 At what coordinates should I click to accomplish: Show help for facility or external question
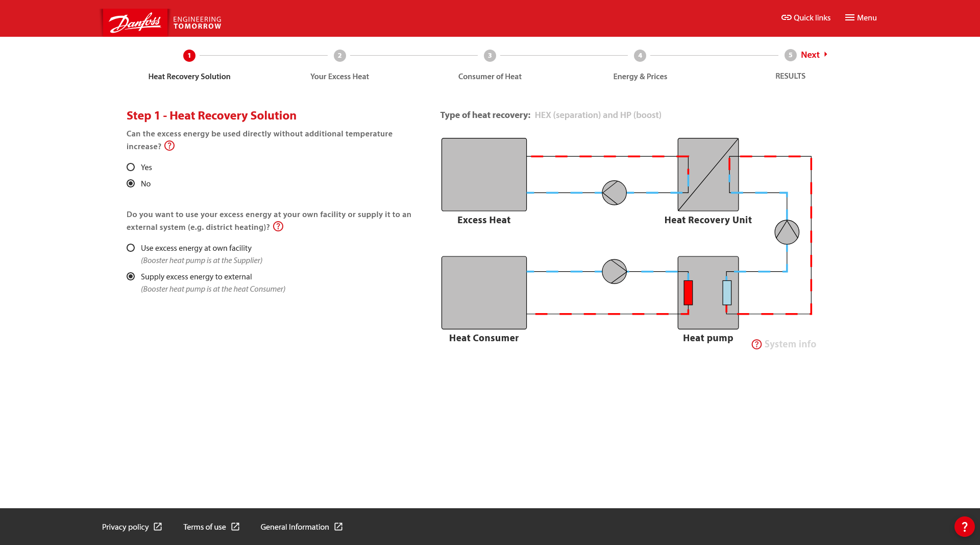pyautogui.click(x=278, y=227)
